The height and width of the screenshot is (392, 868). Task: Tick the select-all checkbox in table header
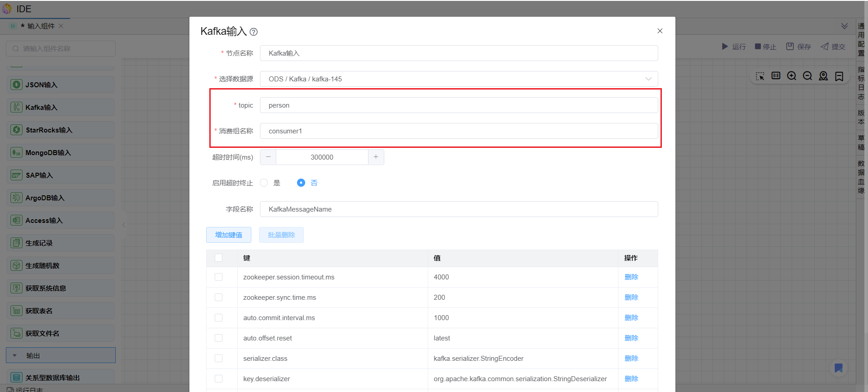tap(219, 258)
